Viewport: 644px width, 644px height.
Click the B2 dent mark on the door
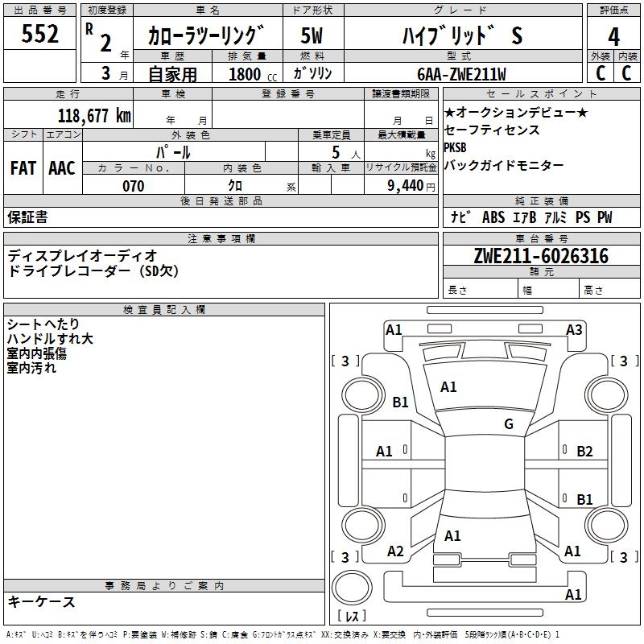point(584,452)
